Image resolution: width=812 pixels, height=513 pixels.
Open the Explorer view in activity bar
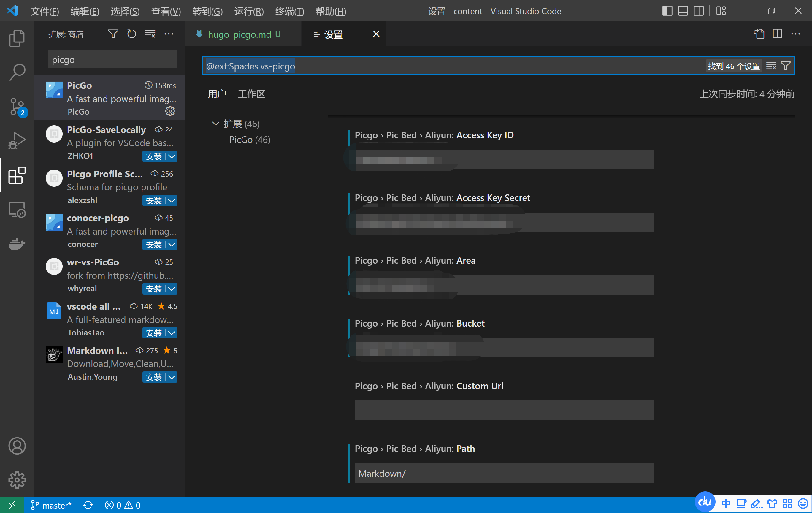click(x=17, y=38)
